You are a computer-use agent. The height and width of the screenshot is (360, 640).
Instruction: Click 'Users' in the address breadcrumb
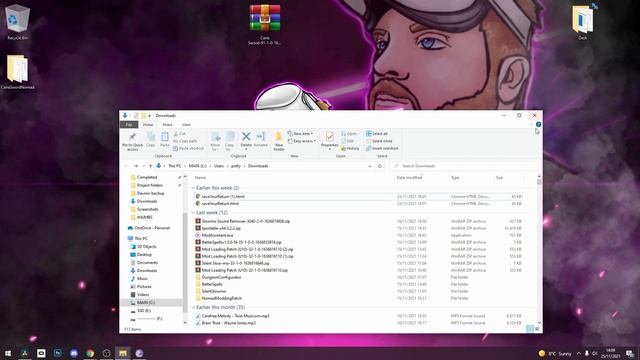[219, 166]
